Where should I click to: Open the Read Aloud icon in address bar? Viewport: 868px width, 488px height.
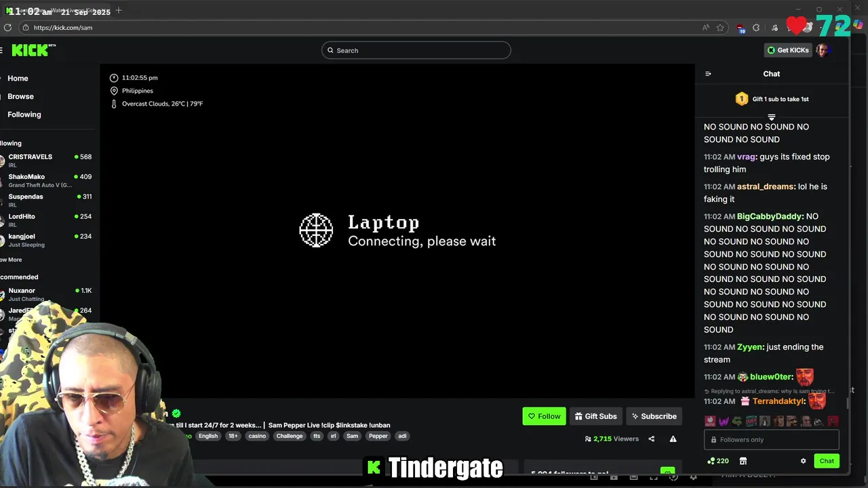[706, 28]
